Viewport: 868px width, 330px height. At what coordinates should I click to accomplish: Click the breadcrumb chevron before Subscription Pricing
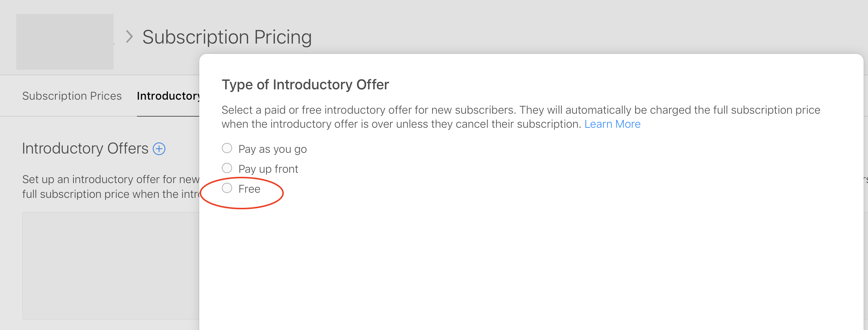[129, 37]
